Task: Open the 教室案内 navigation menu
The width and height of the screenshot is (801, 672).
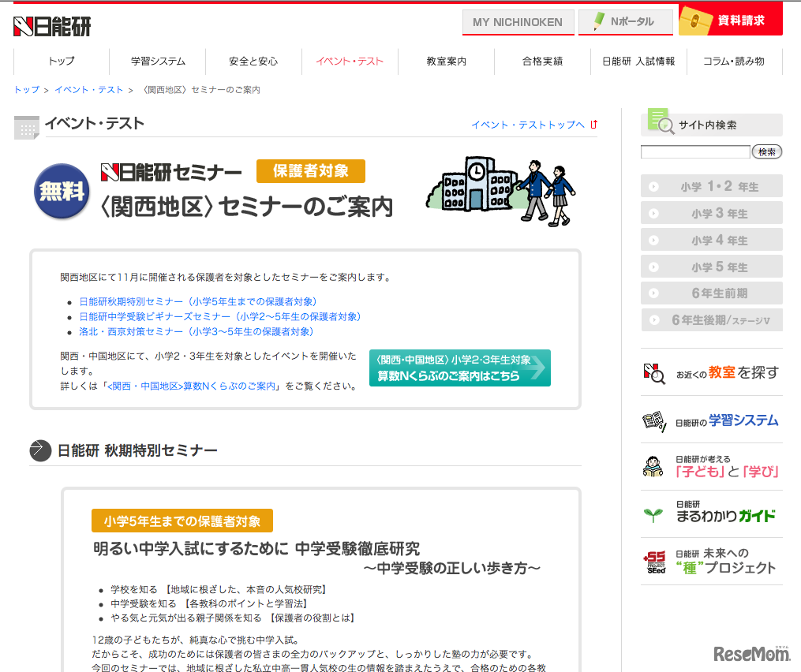Action: 446,62
